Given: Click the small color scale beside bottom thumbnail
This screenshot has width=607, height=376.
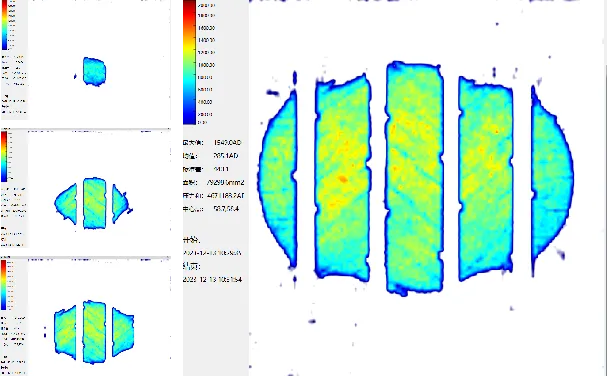Looking at the screenshot, I should (x=3, y=285).
